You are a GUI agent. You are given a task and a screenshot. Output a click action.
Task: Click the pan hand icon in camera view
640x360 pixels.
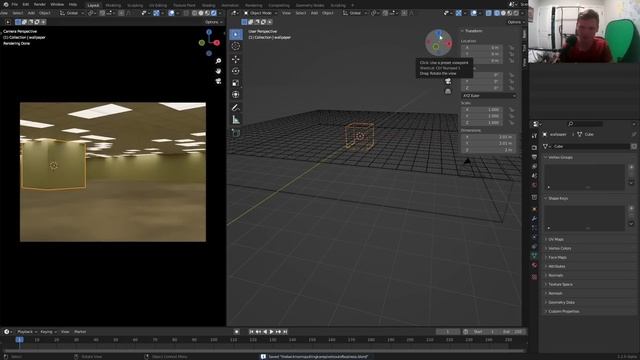tap(218, 71)
